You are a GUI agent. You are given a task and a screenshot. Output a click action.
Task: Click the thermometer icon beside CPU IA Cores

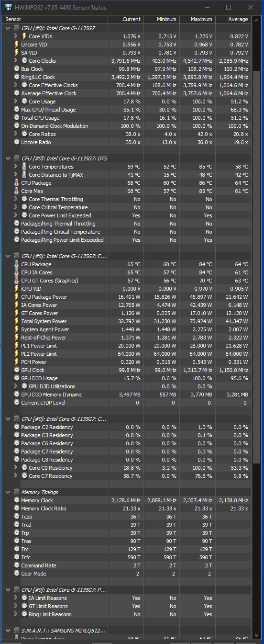coord(17,272)
